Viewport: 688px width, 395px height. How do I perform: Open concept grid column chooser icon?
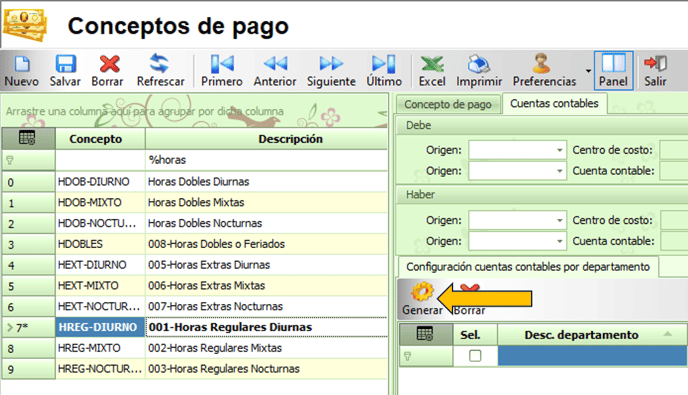pyautogui.click(x=27, y=138)
